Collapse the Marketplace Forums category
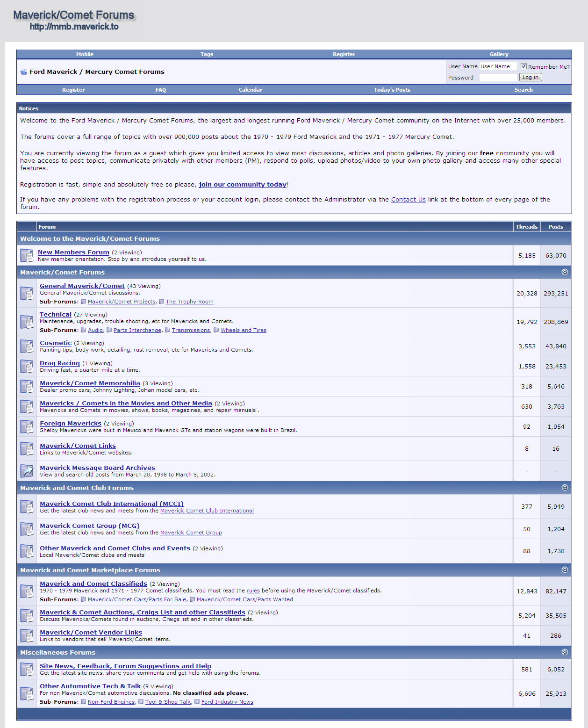This screenshot has height=728, width=588. point(565,570)
